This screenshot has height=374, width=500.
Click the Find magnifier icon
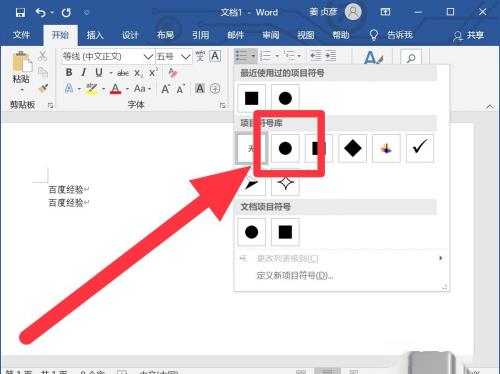[x=411, y=58]
